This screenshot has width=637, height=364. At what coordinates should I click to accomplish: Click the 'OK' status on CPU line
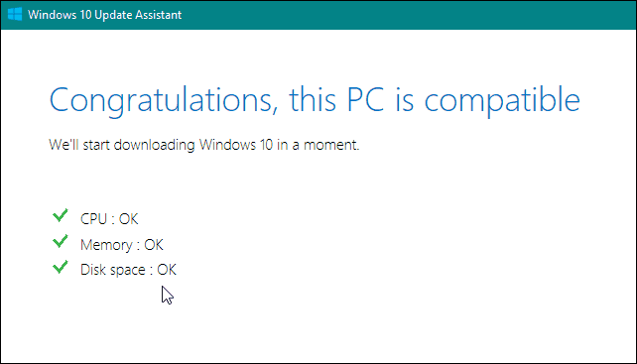click(129, 219)
